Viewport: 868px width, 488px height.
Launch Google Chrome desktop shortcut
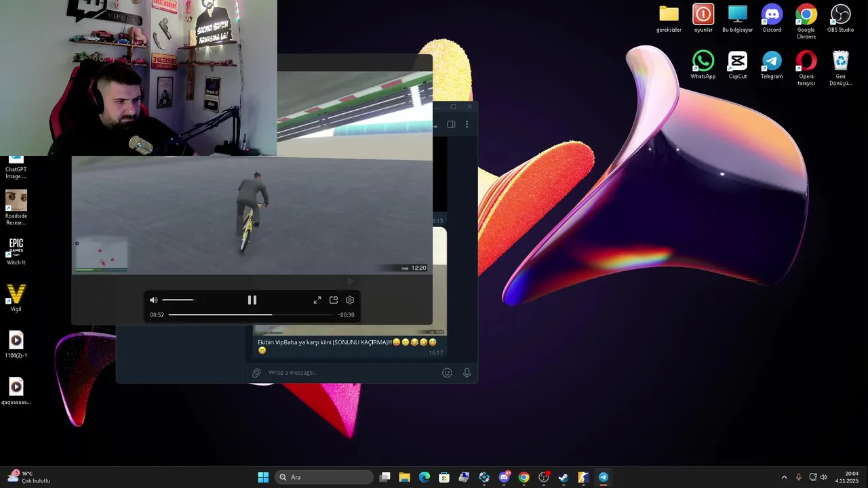click(806, 22)
